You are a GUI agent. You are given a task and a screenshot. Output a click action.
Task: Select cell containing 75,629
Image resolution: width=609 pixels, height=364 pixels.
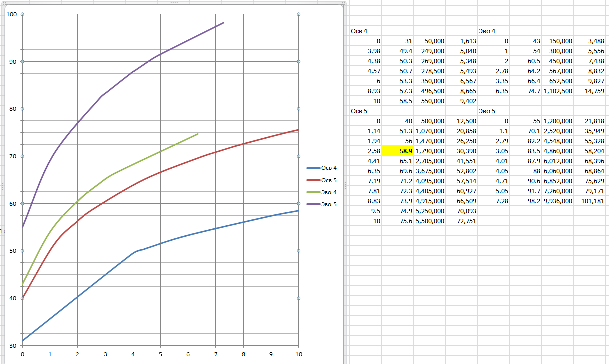click(x=589, y=181)
